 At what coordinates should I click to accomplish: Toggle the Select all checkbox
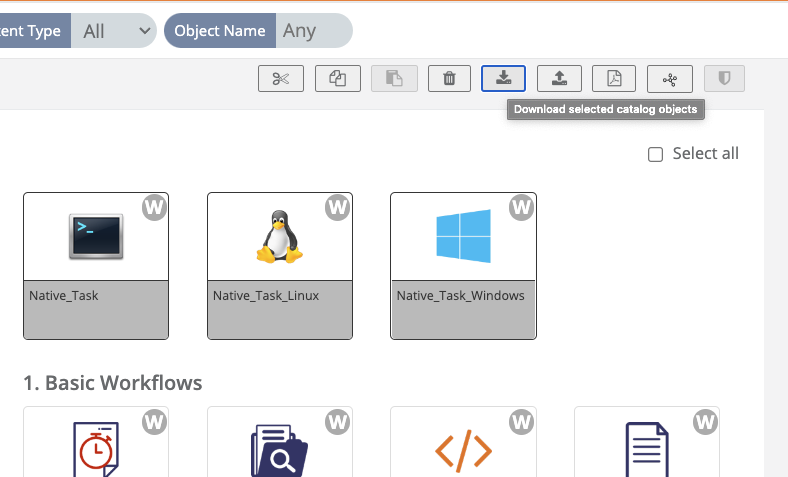(655, 154)
